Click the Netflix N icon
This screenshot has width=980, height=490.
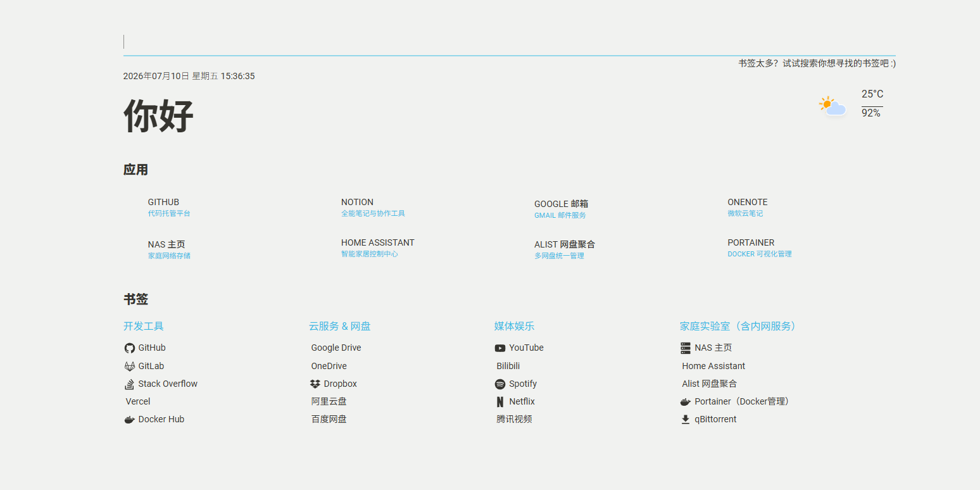point(500,402)
